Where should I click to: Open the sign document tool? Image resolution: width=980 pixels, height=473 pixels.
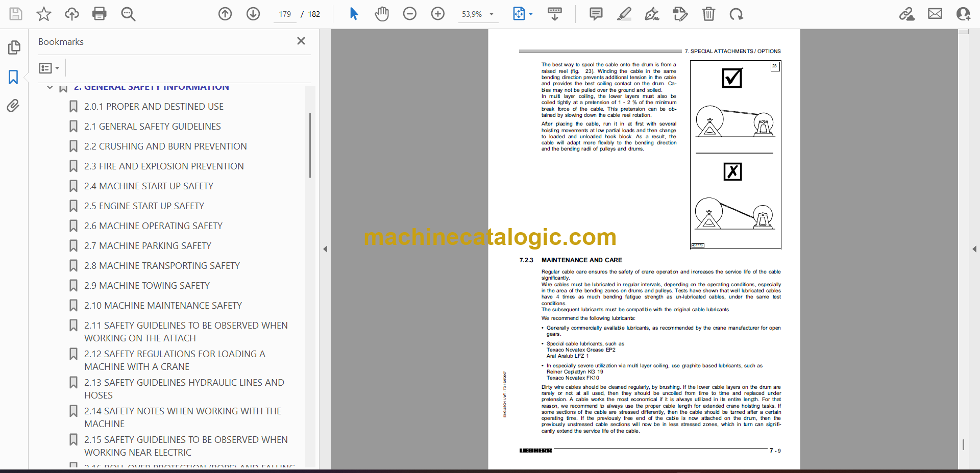(652, 14)
